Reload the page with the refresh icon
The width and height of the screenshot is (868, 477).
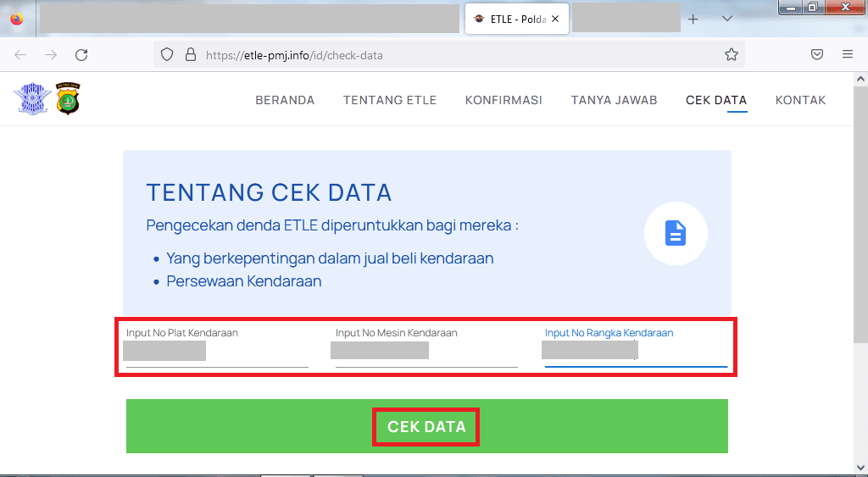pos(81,55)
